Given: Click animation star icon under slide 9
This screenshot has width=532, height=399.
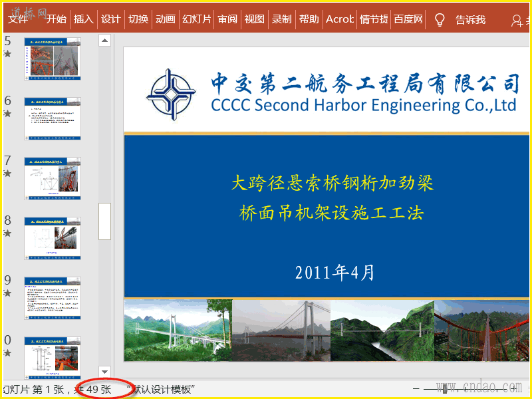Looking at the screenshot, I should 7,293.
